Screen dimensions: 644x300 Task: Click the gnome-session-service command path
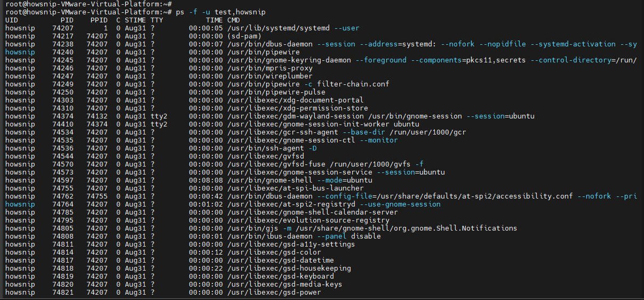(x=300, y=172)
